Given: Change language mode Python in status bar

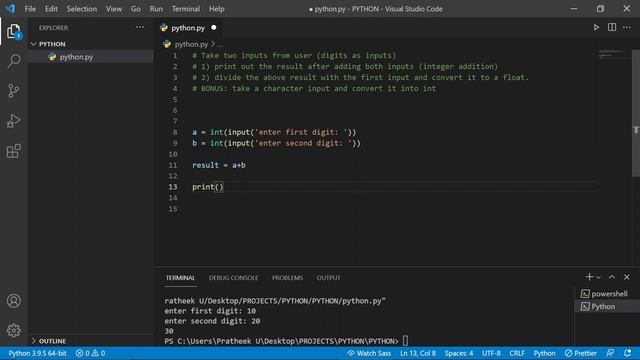Looking at the screenshot, I should point(544,353).
